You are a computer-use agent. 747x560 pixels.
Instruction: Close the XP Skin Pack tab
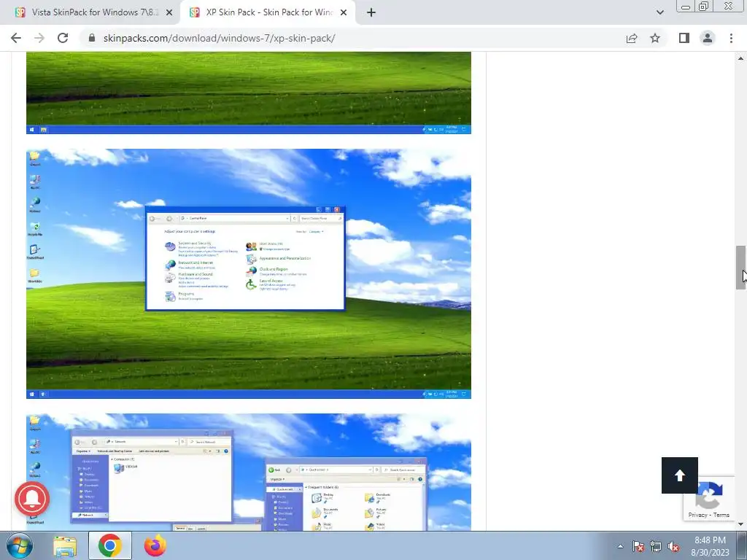tap(344, 12)
